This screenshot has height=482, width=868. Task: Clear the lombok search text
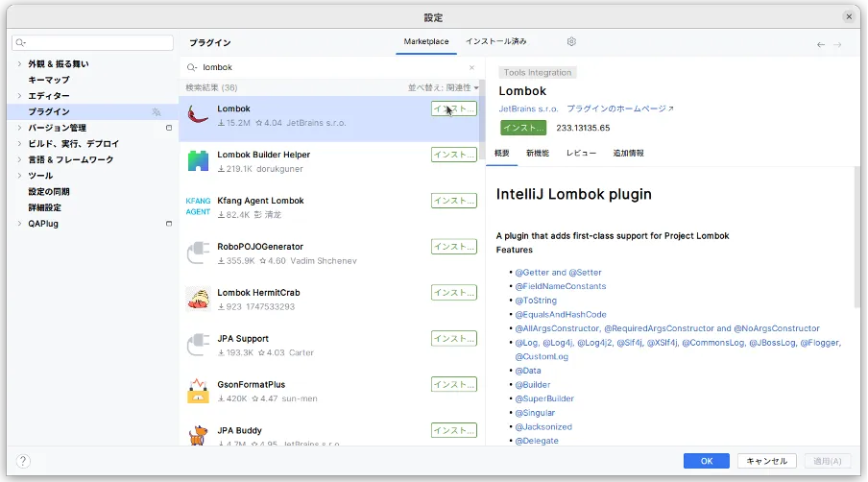click(x=471, y=68)
